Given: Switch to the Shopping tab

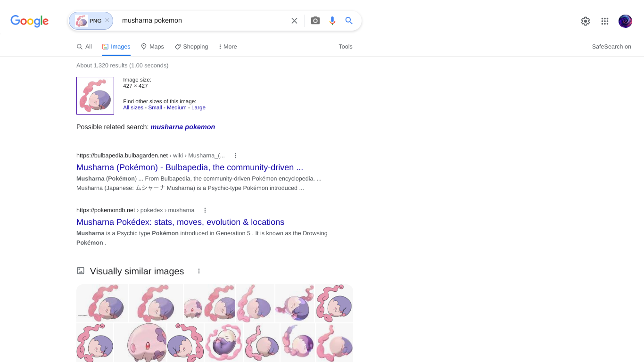Looking at the screenshot, I should pos(191,47).
